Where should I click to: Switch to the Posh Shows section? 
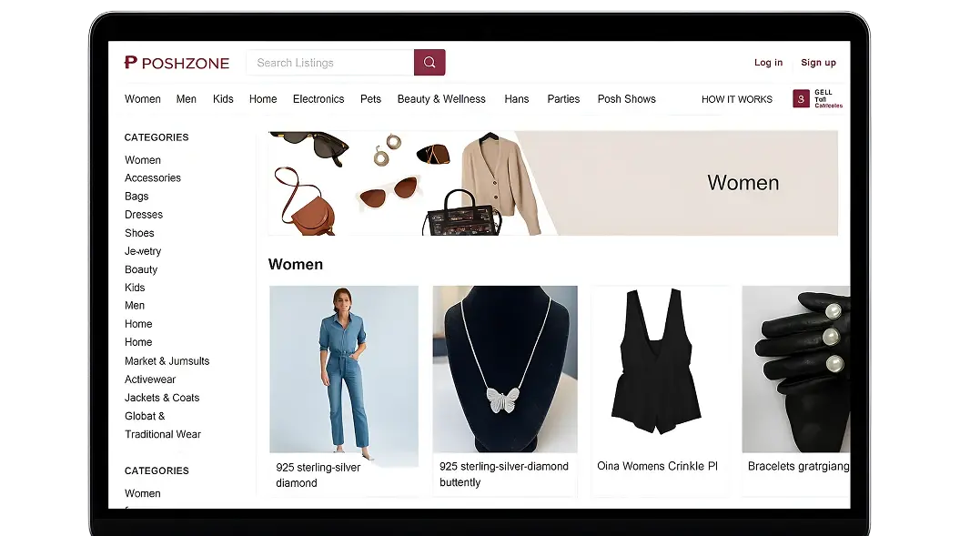pyautogui.click(x=626, y=99)
